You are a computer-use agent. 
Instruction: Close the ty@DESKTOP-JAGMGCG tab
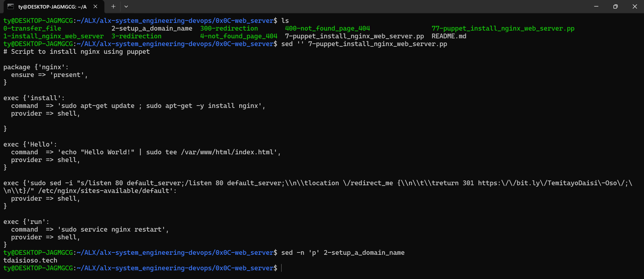click(96, 6)
